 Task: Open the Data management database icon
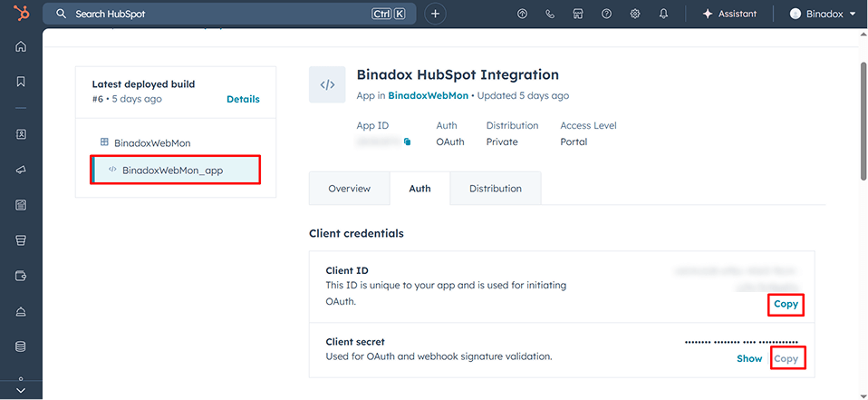(21, 346)
